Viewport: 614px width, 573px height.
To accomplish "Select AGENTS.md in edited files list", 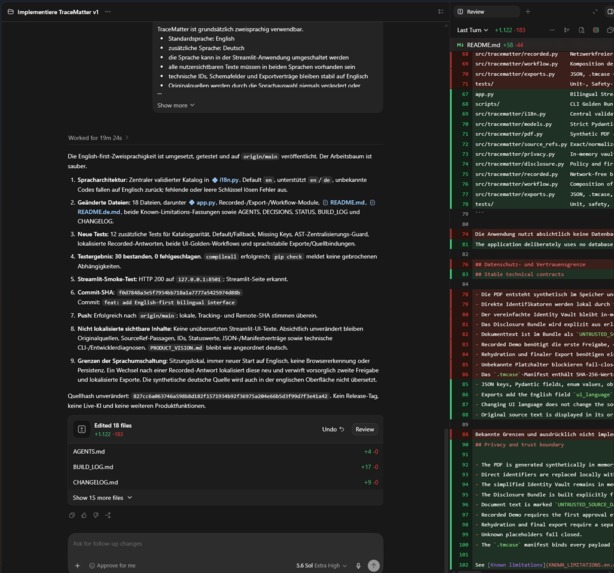I will pyautogui.click(x=226, y=452).
